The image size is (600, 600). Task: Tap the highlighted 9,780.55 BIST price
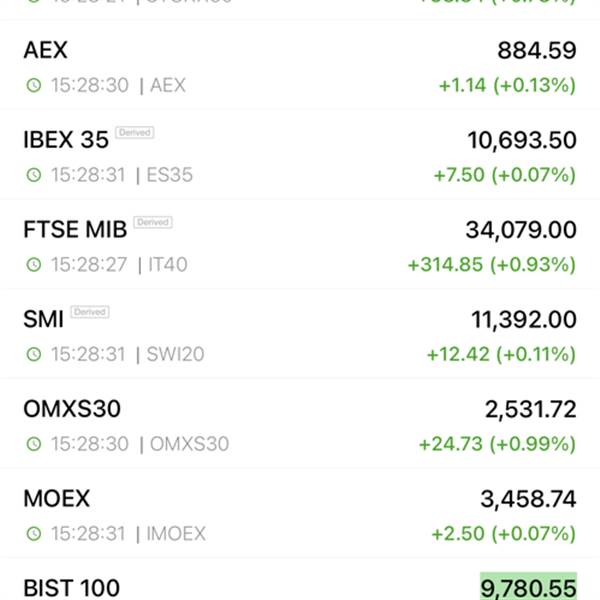point(528,587)
